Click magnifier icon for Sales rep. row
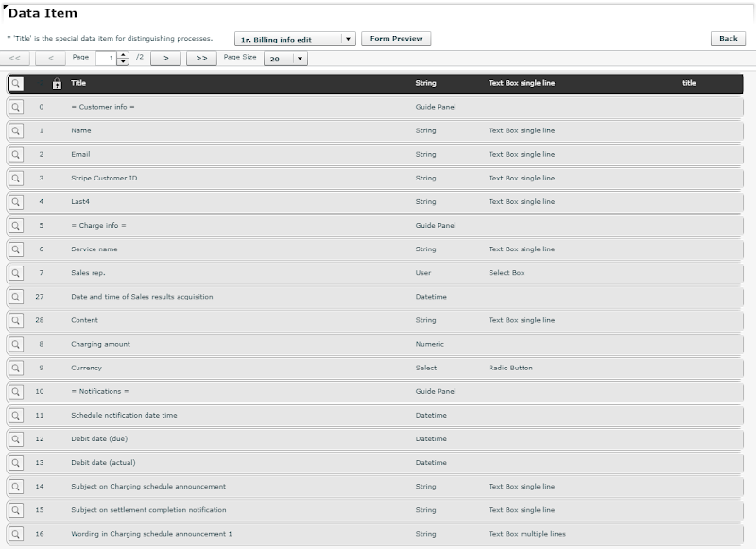 16,273
